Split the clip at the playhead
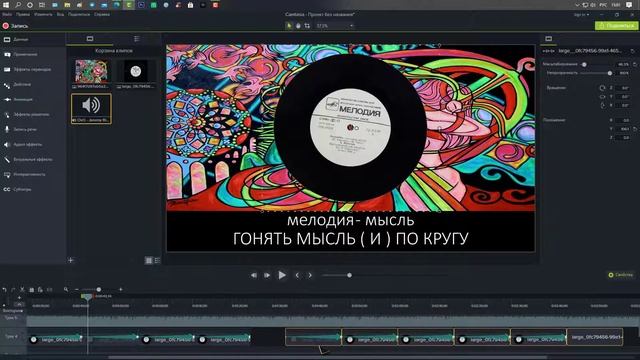 coord(49,289)
